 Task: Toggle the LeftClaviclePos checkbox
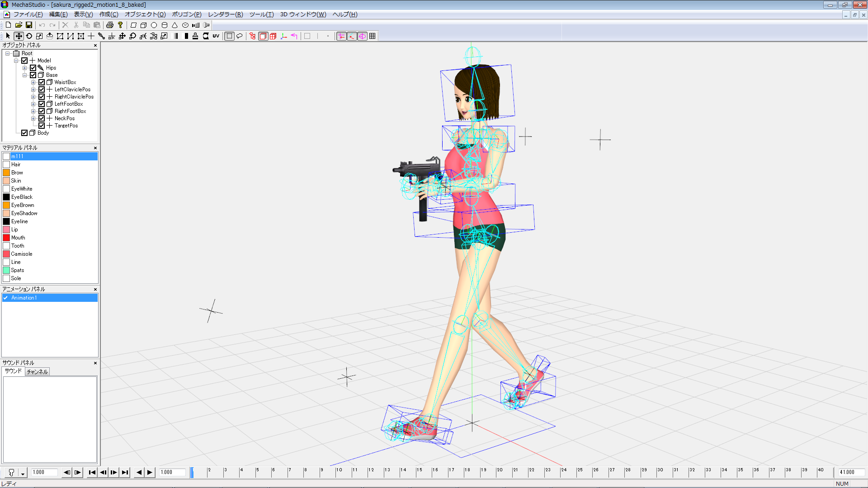pyautogui.click(x=42, y=89)
